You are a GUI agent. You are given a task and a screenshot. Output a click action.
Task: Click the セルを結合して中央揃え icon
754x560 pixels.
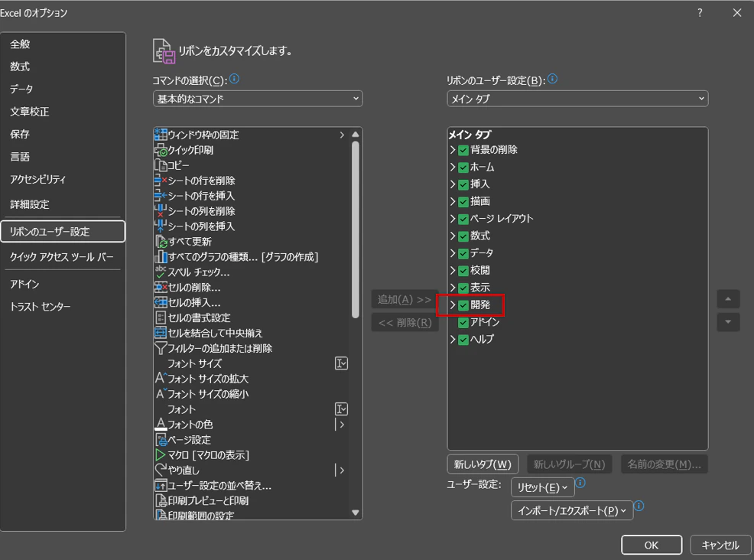coord(161,333)
